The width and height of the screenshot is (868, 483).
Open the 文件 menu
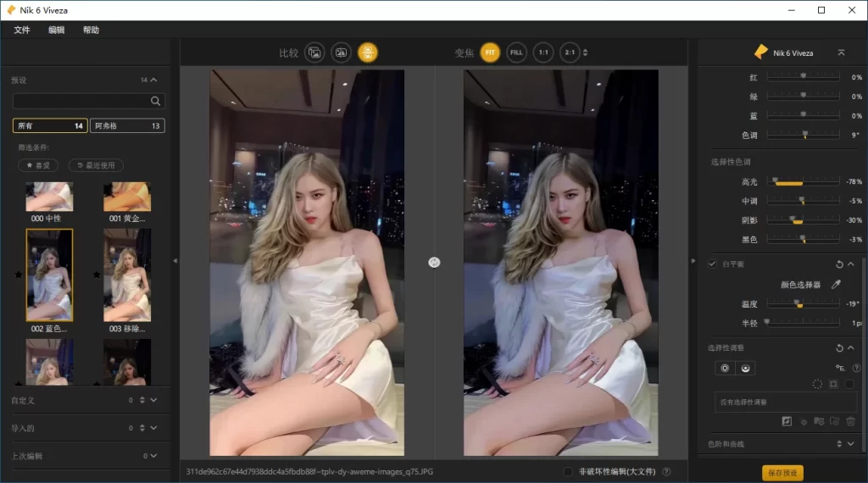pyautogui.click(x=22, y=30)
